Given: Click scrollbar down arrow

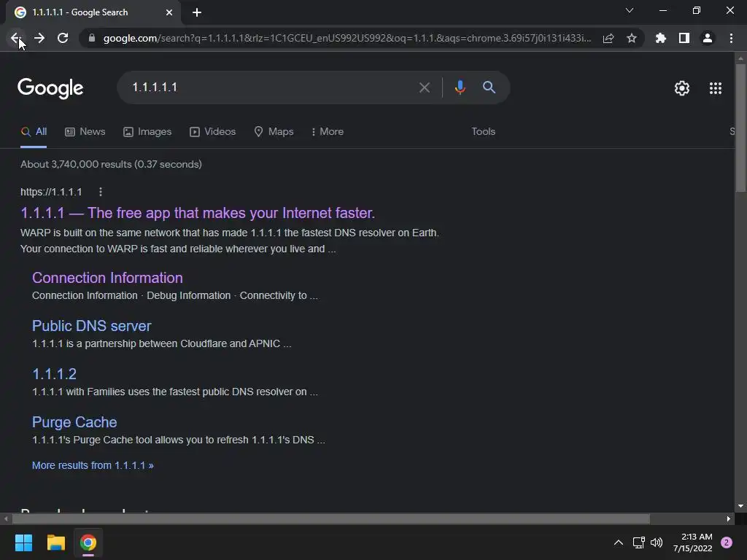Looking at the screenshot, I should 740,506.
